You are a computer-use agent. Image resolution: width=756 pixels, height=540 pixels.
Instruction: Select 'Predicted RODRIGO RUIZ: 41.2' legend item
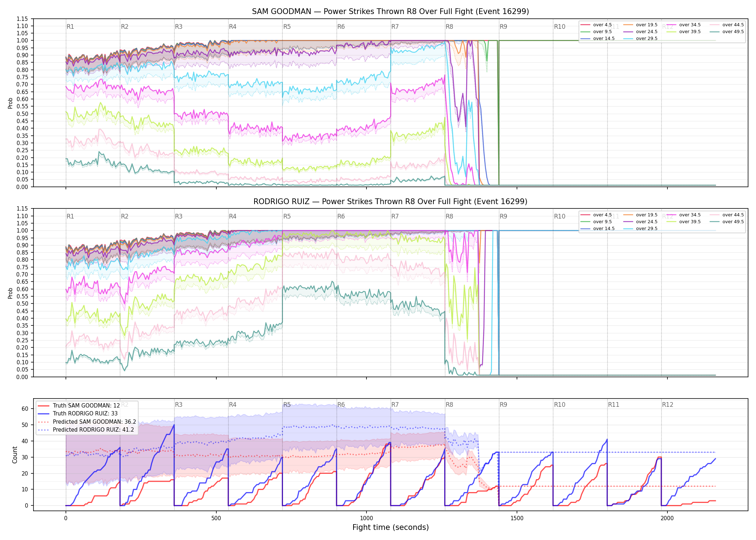coord(86,430)
